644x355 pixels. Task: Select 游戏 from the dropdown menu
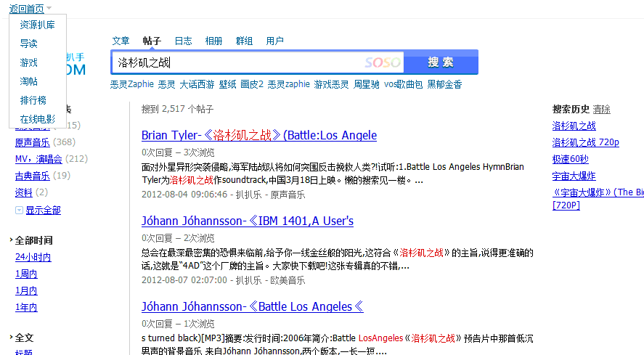[29, 62]
